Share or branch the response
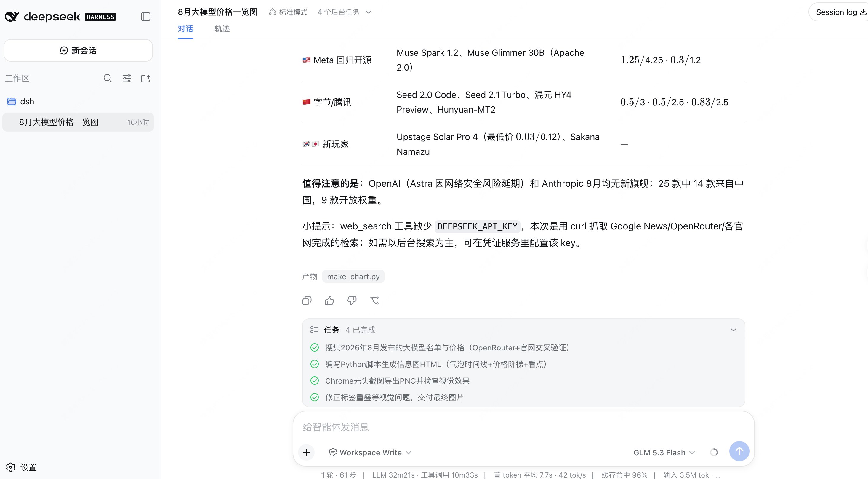 coord(375,300)
